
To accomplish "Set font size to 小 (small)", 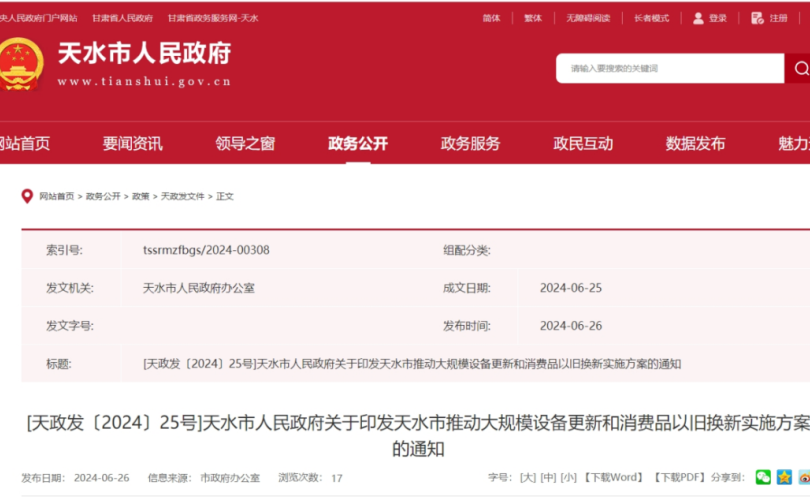I will pyautogui.click(x=568, y=478).
